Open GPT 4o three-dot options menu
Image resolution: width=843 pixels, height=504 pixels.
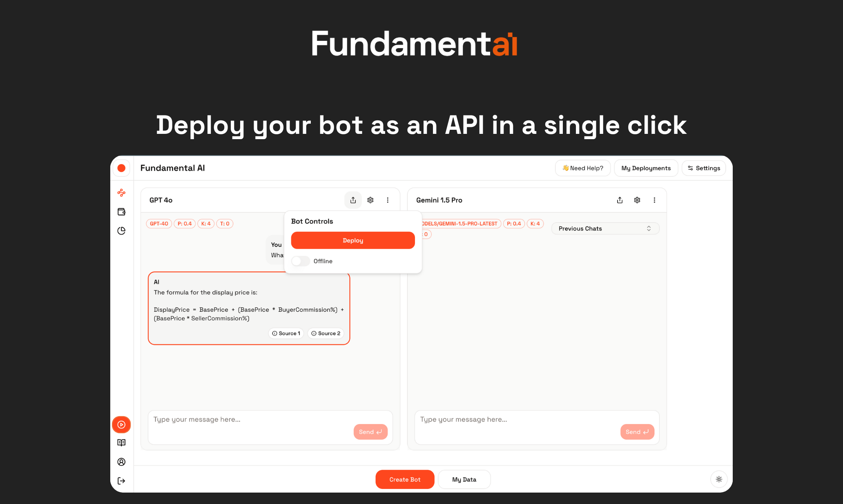(x=388, y=200)
